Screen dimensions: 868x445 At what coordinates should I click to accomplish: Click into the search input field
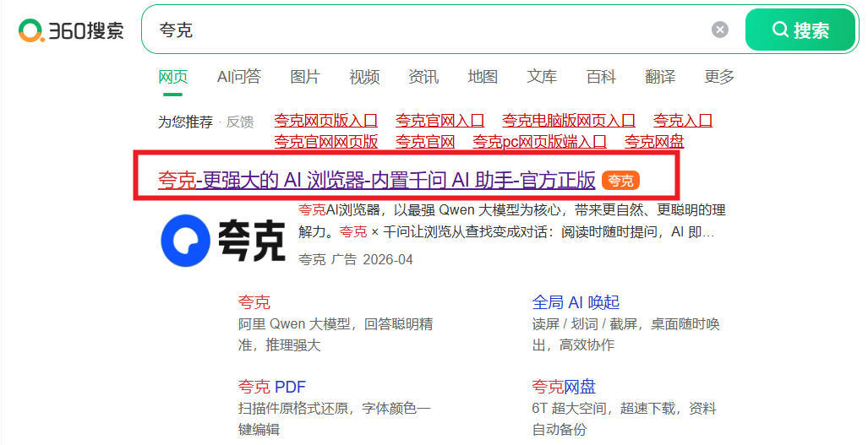423,30
